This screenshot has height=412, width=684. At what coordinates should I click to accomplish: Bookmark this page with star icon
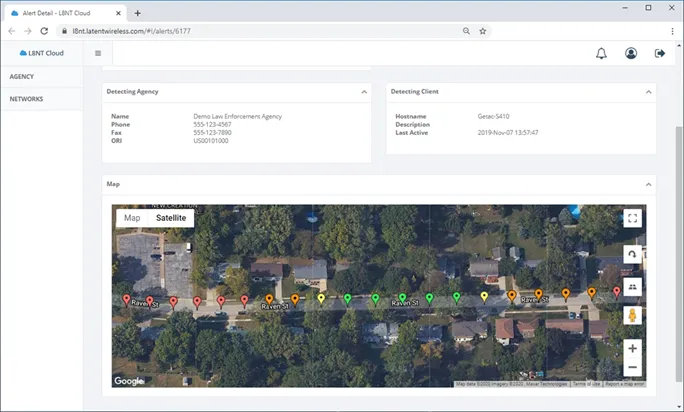pyautogui.click(x=483, y=31)
